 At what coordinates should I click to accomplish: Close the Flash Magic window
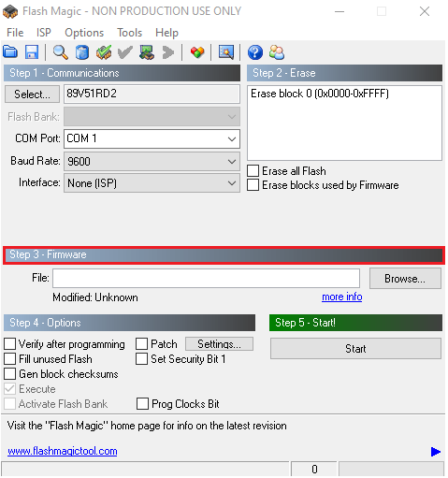(425, 11)
